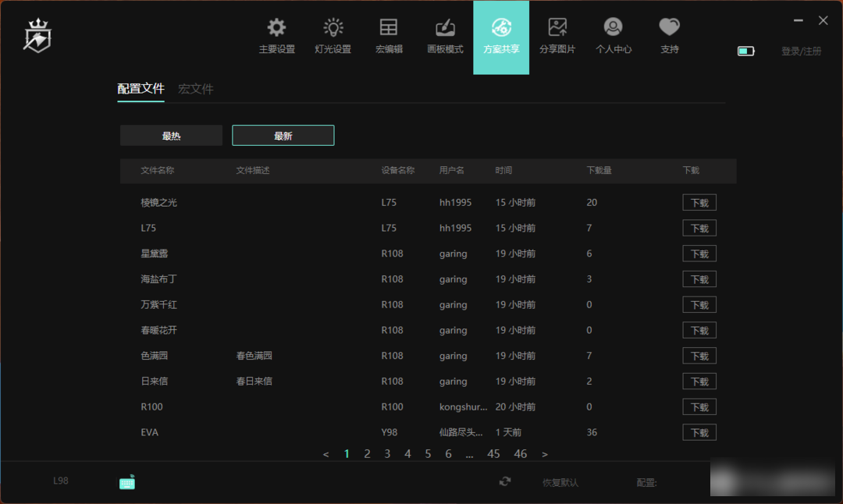
Task: Sort list by 最新
Action: (283, 136)
